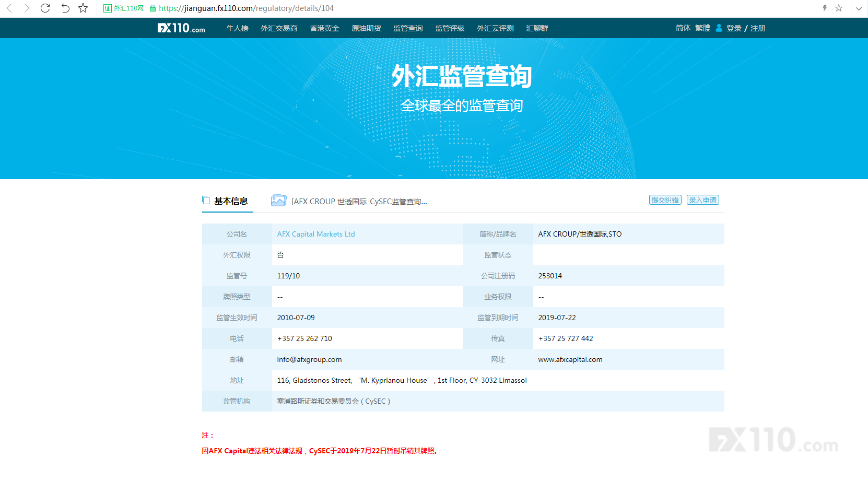Screen dimensions: 868x481
Task: Open the 原油期货 menu
Action: [x=366, y=28]
